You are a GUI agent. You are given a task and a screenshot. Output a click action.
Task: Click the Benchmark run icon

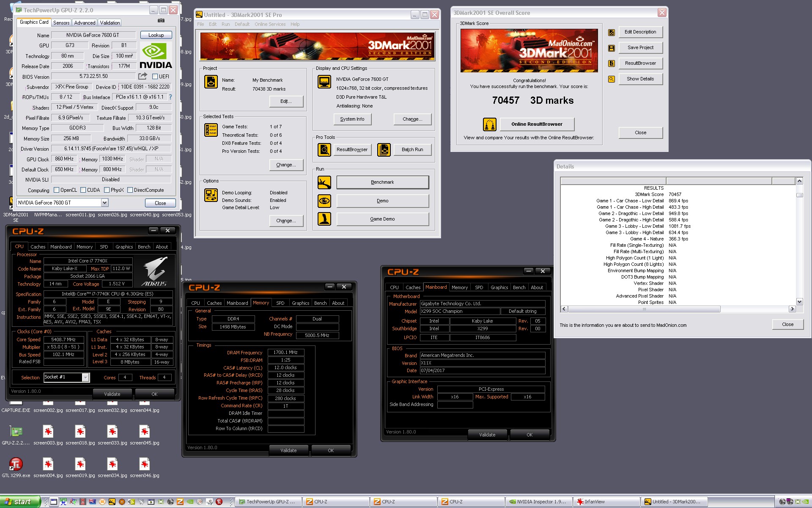click(x=324, y=182)
